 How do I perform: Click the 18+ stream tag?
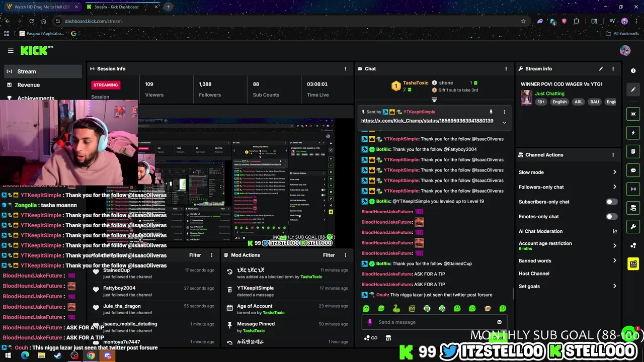(x=541, y=102)
